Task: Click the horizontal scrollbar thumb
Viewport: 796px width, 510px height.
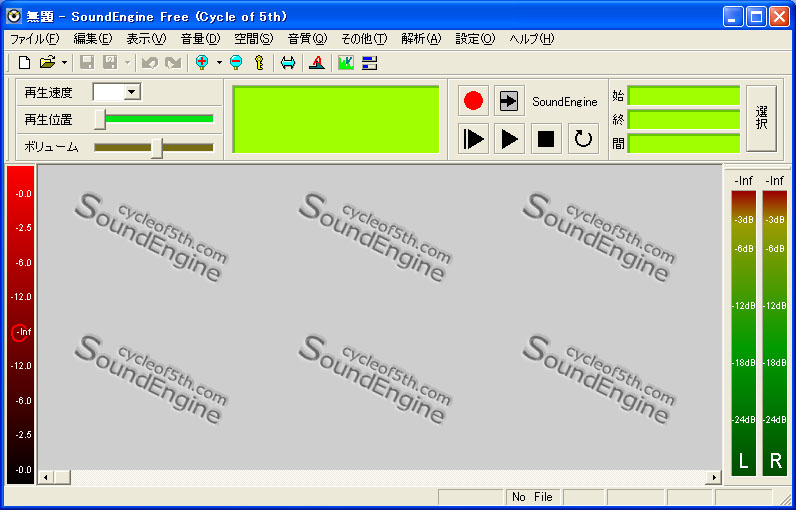Action: [62, 477]
